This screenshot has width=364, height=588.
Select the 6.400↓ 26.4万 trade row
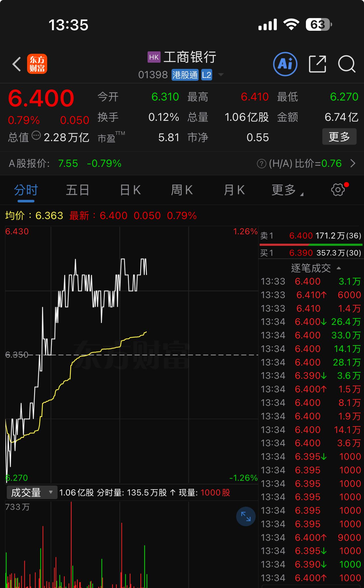[311, 322]
